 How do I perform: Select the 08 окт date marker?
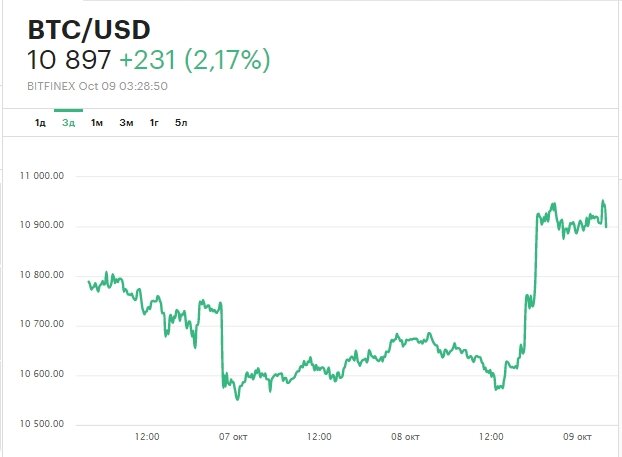[x=405, y=437]
